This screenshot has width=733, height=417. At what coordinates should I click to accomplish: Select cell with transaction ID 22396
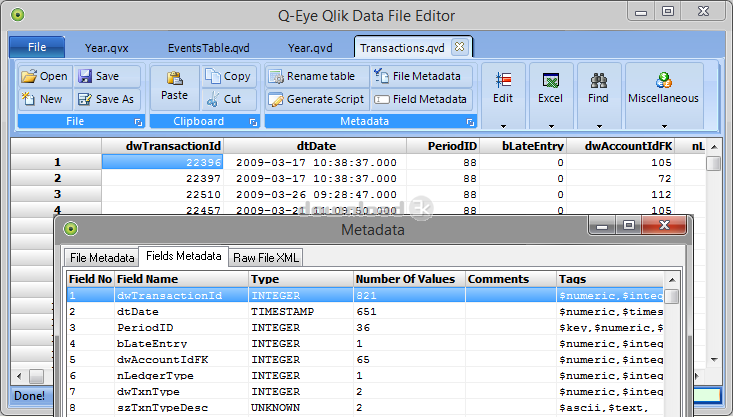163,162
